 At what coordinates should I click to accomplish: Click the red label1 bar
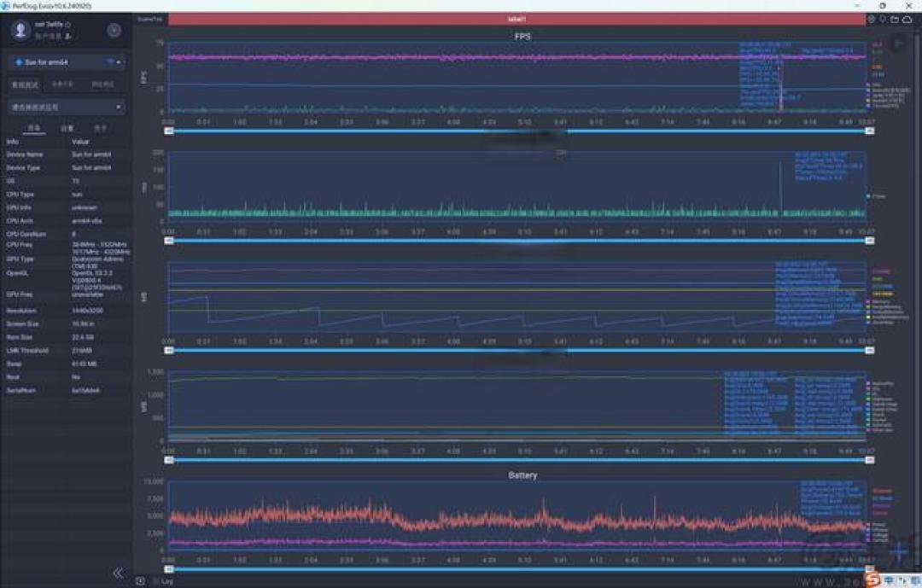[516, 20]
